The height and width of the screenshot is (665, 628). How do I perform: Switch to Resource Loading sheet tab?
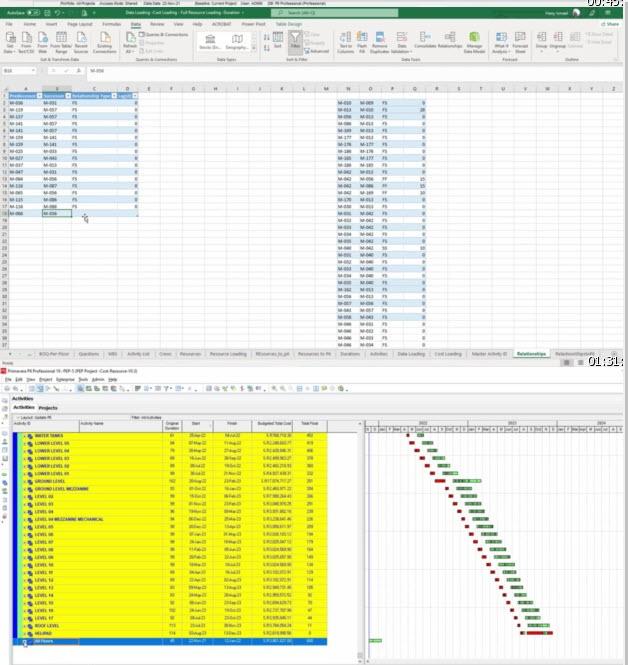pos(228,354)
